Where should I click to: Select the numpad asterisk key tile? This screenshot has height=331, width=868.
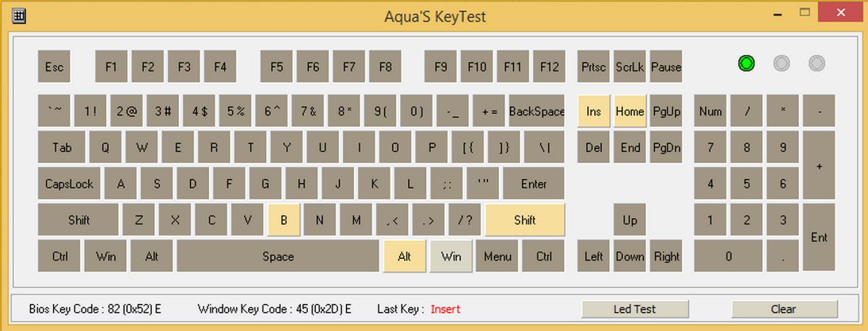tap(783, 111)
